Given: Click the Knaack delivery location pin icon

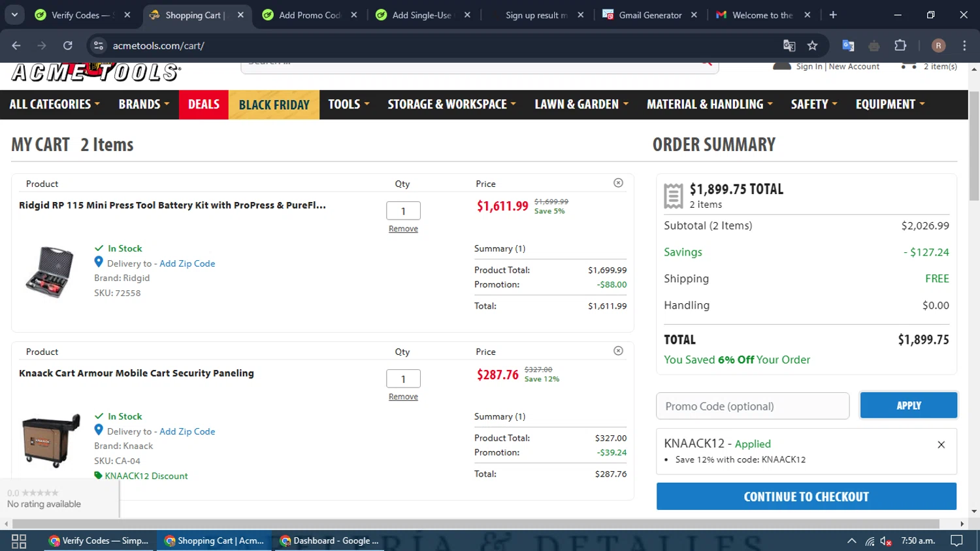Looking at the screenshot, I should tap(99, 430).
